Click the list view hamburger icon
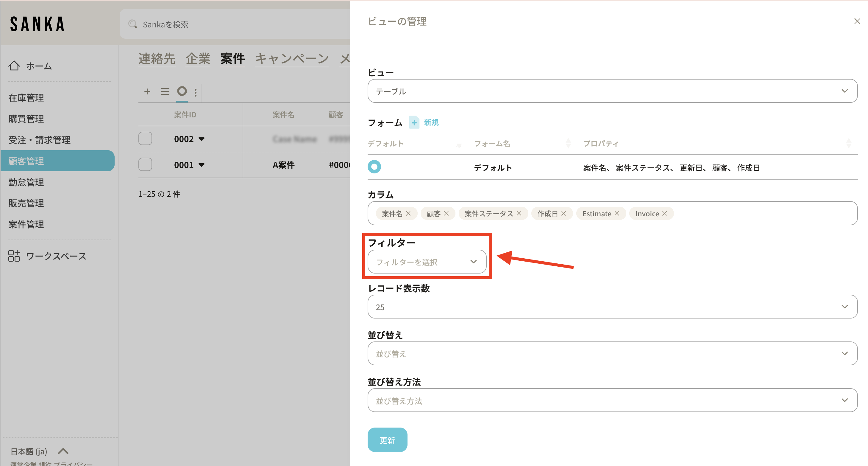This screenshot has height=466, width=868. 165,91
